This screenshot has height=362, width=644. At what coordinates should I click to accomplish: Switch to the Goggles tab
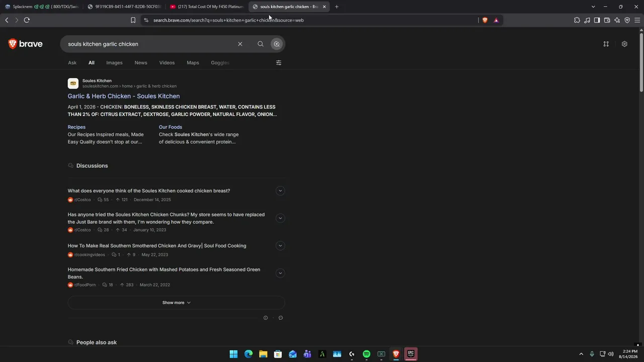[x=220, y=63]
